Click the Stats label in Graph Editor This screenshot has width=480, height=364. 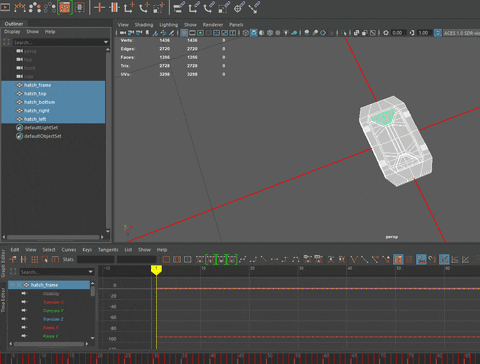pyautogui.click(x=68, y=259)
